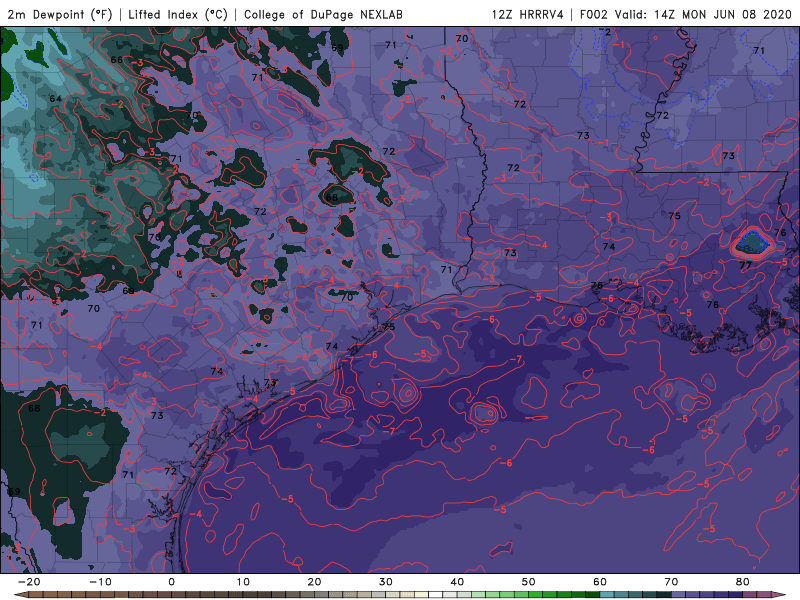Click the '-20' colorbar tick label
Screen dimensions: 800x600
[29, 582]
